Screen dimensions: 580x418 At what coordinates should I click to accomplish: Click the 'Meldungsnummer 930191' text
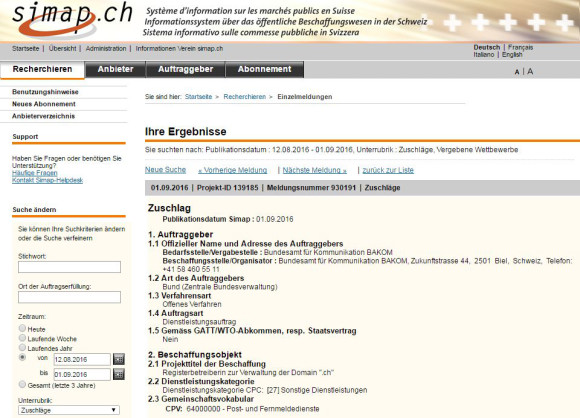pos(311,188)
